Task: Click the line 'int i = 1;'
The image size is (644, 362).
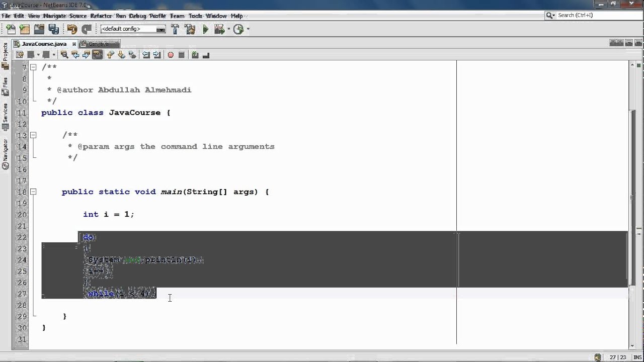Action: tap(109, 214)
